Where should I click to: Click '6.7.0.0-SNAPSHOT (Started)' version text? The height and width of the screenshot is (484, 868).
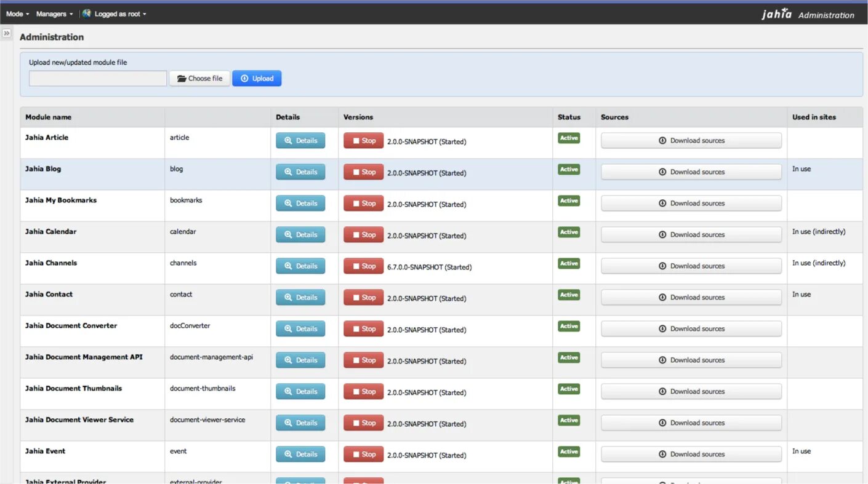pyautogui.click(x=430, y=267)
